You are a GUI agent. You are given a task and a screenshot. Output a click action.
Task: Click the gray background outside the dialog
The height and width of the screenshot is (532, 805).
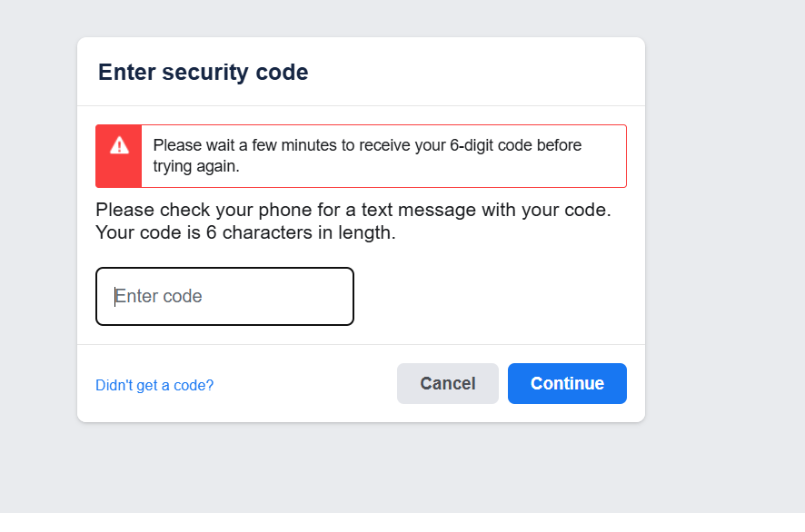point(718,272)
